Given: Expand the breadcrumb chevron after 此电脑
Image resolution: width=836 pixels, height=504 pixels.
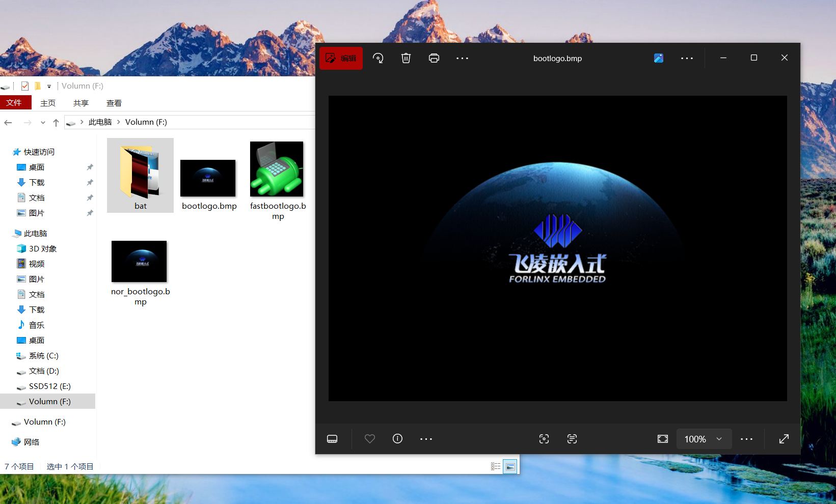Looking at the screenshot, I should click(x=118, y=122).
